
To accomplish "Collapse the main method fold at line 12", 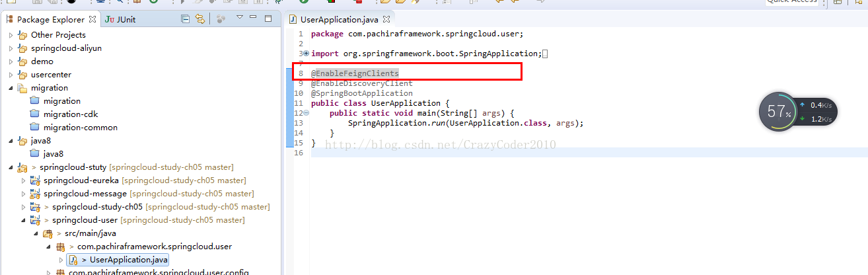I will [306, 113].
